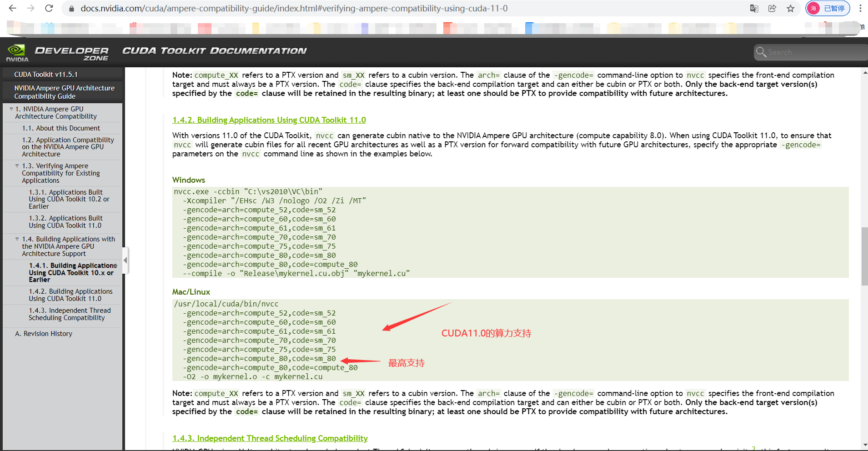Open the Google Translate icon in address bar
Image resolution: width=868 pixels, height=451 pixels.
click(x=754, y=8)
